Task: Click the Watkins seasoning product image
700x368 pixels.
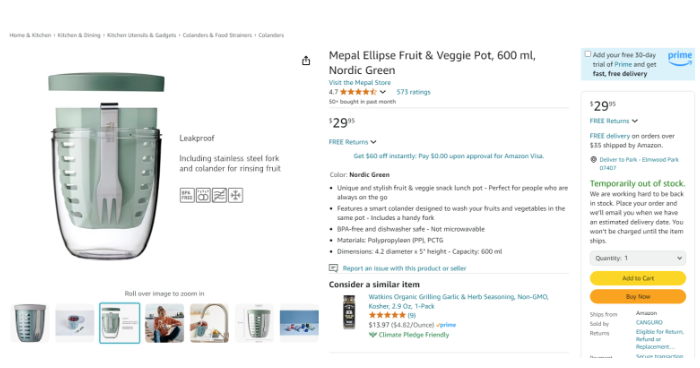Action: pyautogui.click(x=349, y=312)
